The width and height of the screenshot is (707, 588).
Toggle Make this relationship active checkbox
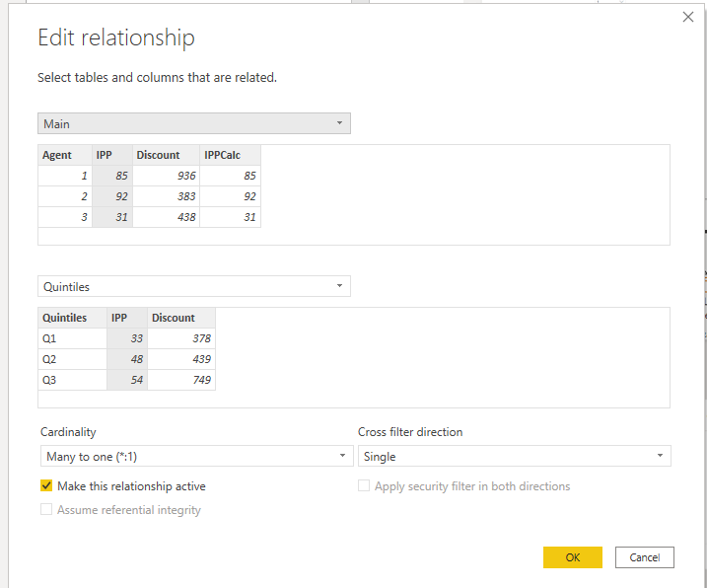(x=46, y=485)
